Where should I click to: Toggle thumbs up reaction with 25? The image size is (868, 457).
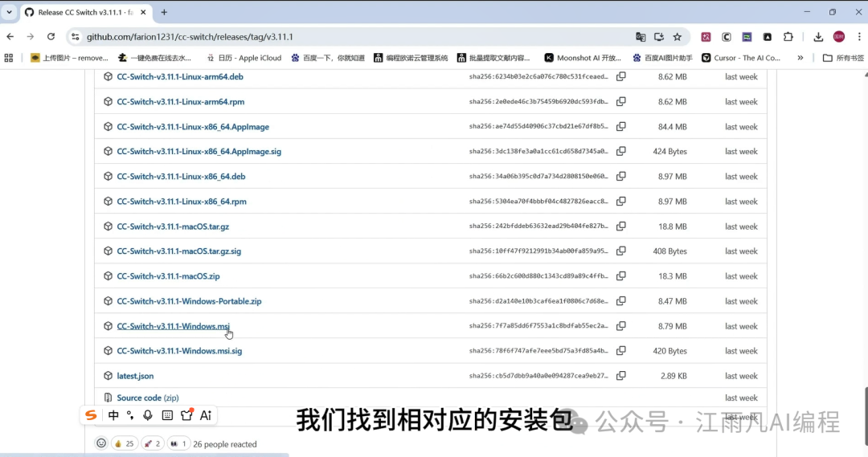(x=124, y=443)
